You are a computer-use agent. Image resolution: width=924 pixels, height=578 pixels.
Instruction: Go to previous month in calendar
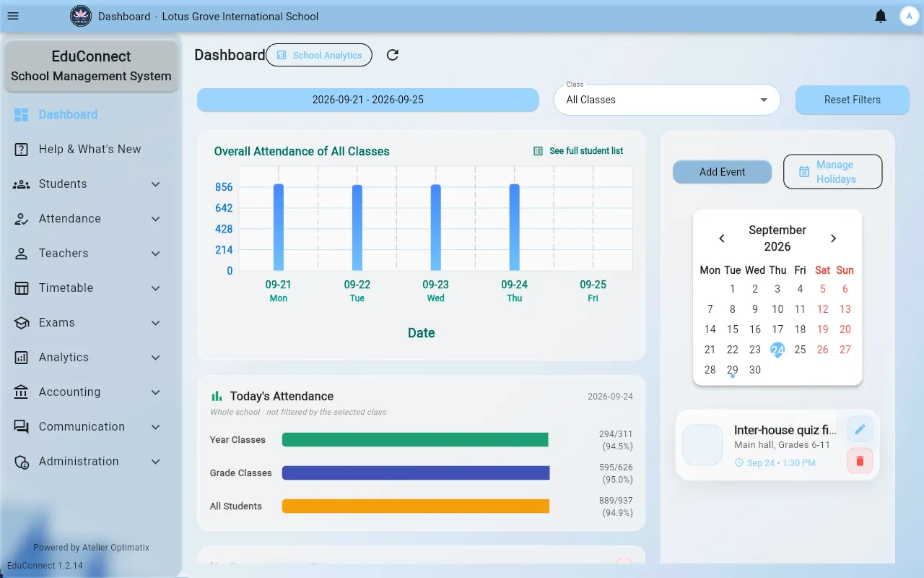click(x=722, y=238)
